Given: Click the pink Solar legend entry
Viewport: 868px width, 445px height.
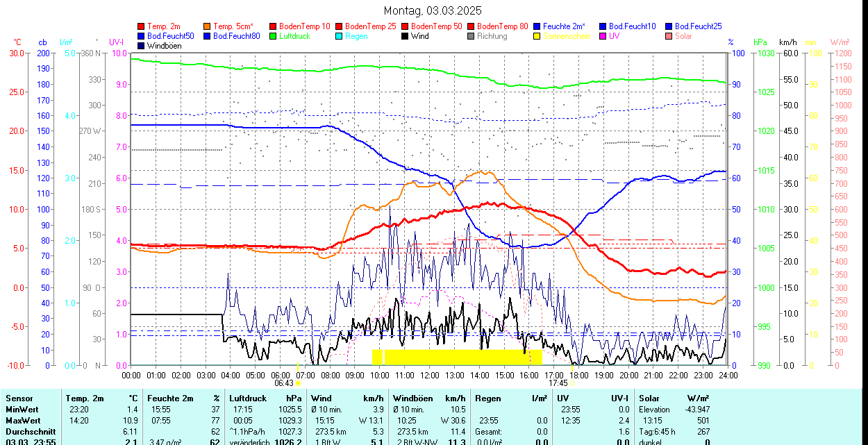Looking at the screenshot, I should point(669,36).
